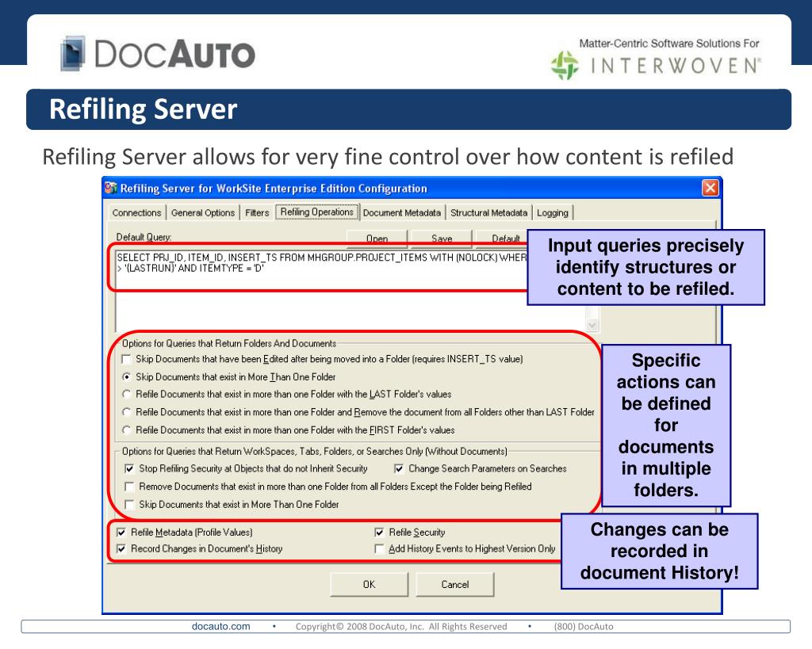
Task: Enable Add History Events to Highest Version Only
Action: coord(379,549)
